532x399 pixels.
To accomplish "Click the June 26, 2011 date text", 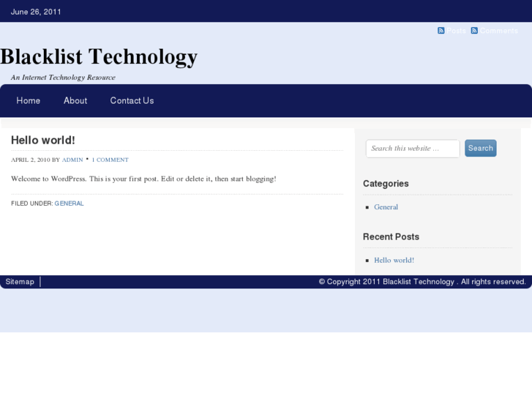I will [36, 12].
